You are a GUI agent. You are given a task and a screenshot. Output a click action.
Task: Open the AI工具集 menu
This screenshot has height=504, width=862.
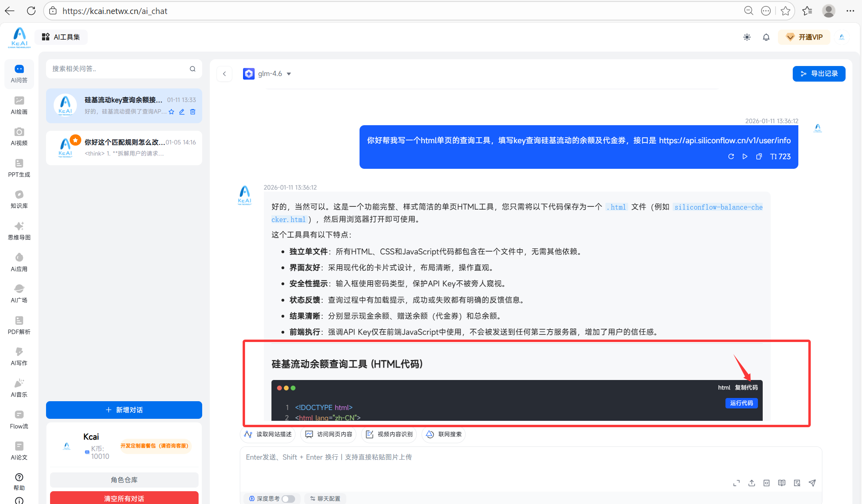click(x=61, y=37)
